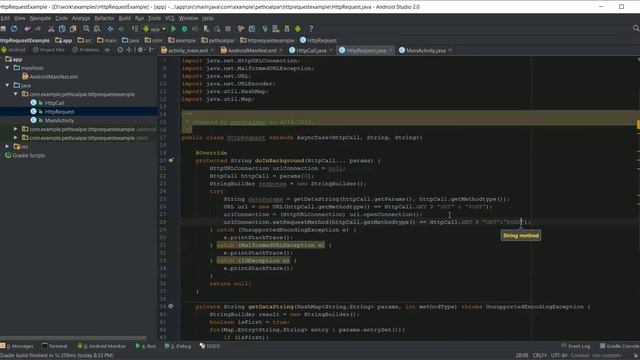640x360 pixels.
Task: Click the scroll-from-source target icon in Project panel
Action: coord(120,50)
